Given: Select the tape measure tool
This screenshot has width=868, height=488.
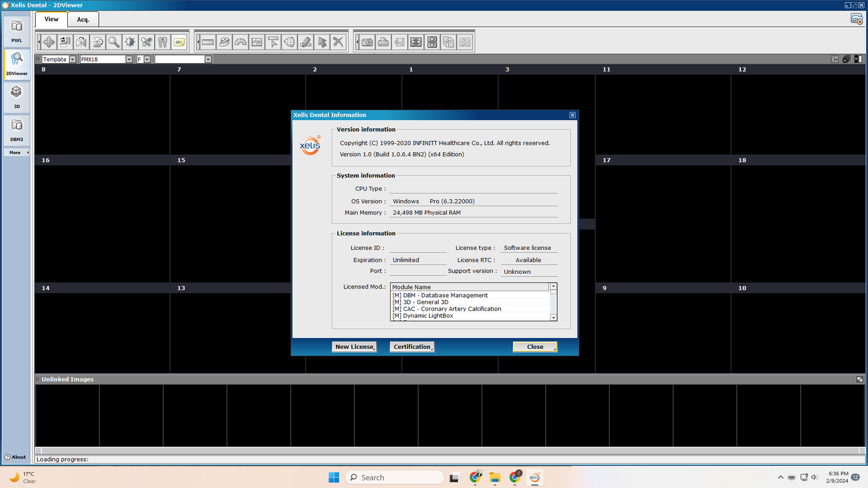Looking at the screenshot, I should pos(224,42).
